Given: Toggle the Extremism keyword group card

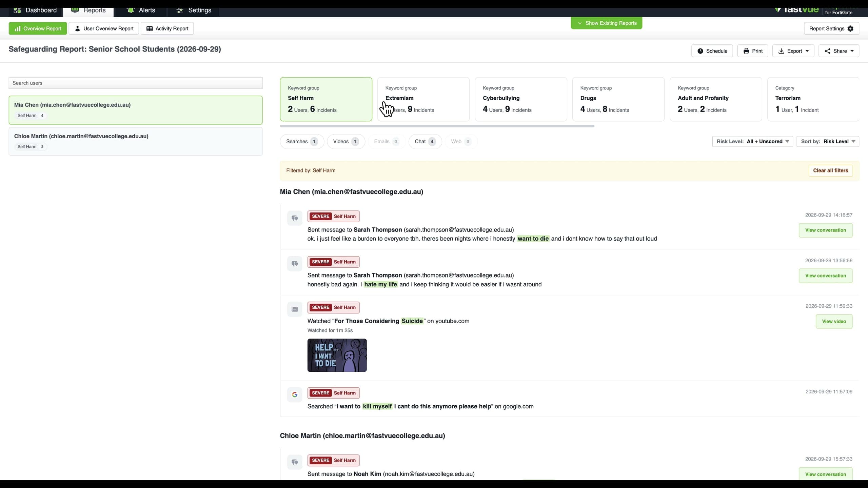Looking at the screenshot, I should tap(423, 99).
